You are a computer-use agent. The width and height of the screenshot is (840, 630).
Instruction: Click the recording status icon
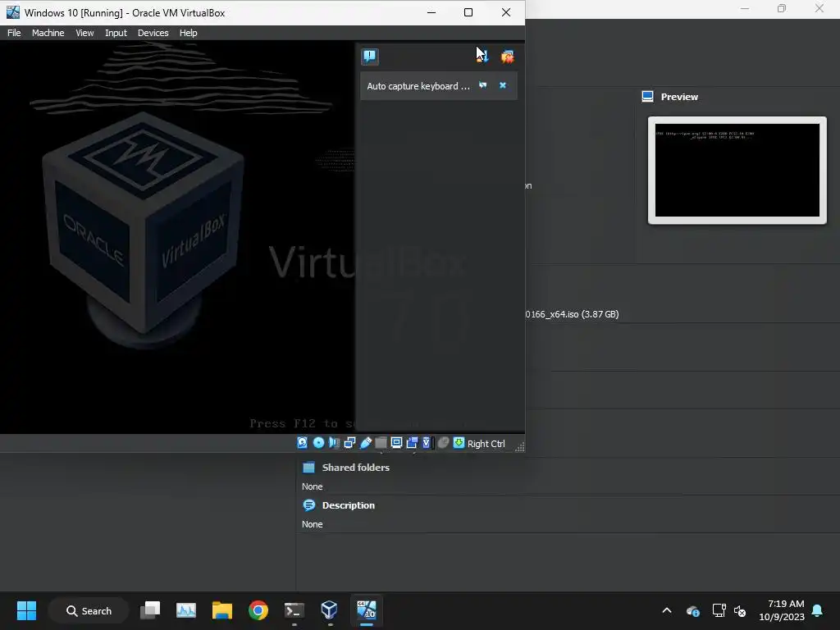[x=412, y=442]
